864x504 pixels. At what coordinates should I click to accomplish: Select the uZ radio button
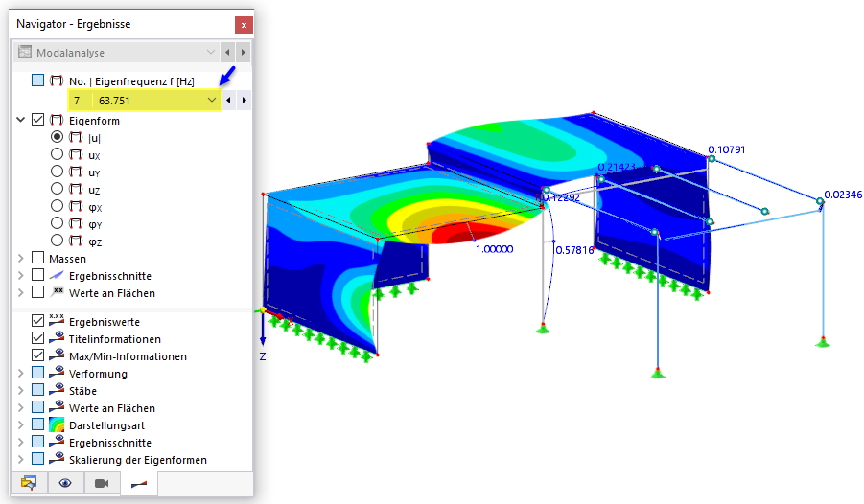coord(57,189)
